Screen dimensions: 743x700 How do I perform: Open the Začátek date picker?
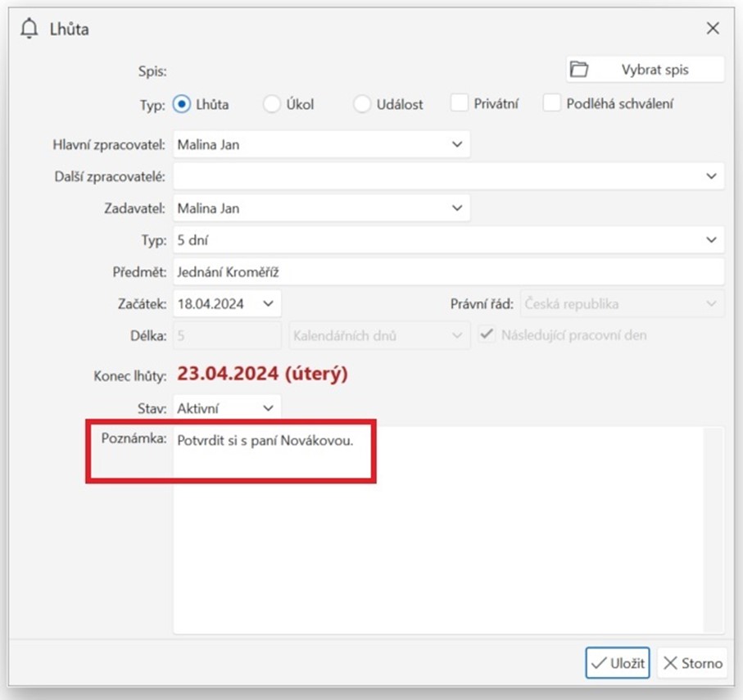coord(268,304)
